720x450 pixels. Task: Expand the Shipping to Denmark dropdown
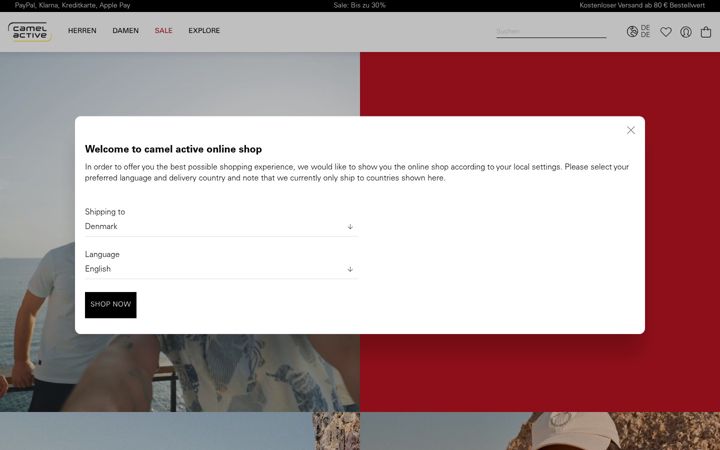[220, 226]
